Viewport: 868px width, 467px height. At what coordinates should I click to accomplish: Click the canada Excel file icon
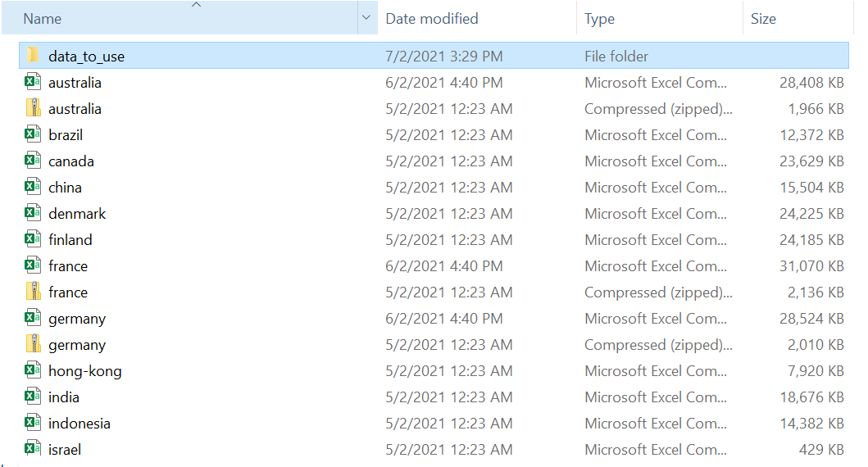[x=33, y=161]
